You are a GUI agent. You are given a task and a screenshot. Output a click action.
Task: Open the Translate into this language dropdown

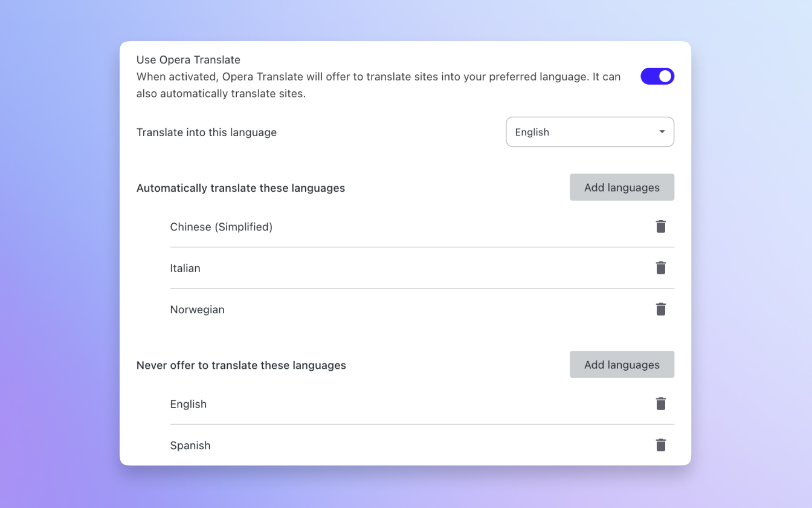click(x=590, y=132)
